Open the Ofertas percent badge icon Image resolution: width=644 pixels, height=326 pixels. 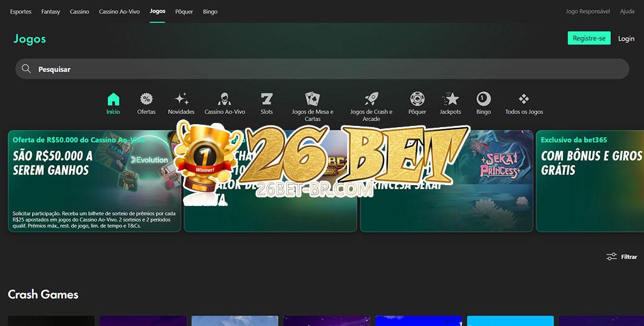[x=146, y=99]
